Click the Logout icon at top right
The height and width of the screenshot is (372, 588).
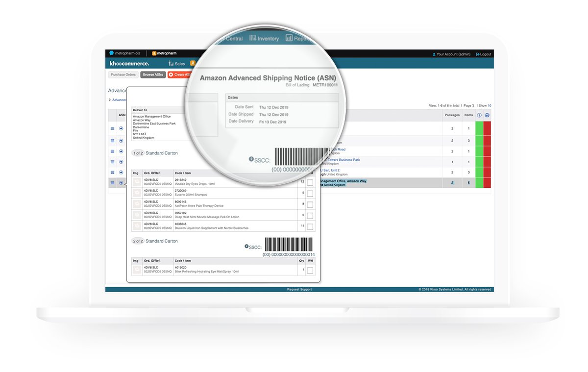(478, 54)
